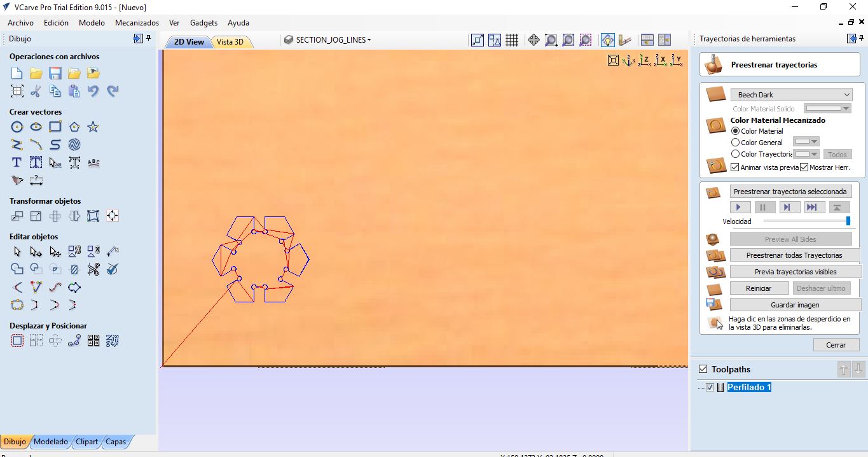Open the Gadgets menu
This screenshot has height=457, width=868.
[203, 22]
